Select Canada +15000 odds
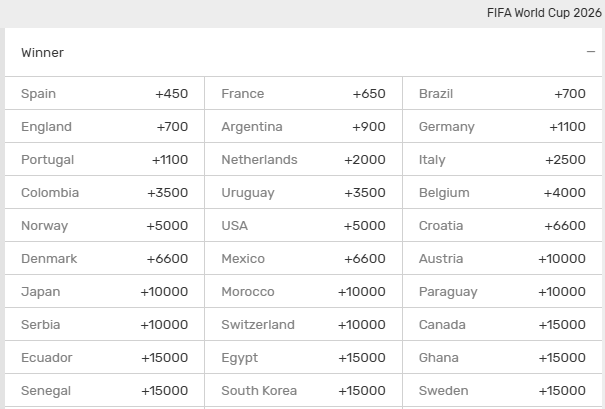This screenshot has height=409, width=605. coord(502,325)
